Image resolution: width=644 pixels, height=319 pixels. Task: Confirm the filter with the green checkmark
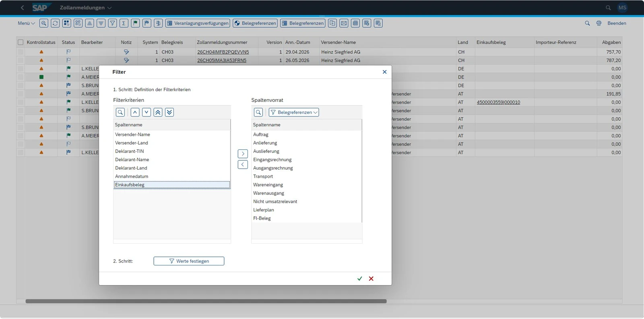pos(360,279)
